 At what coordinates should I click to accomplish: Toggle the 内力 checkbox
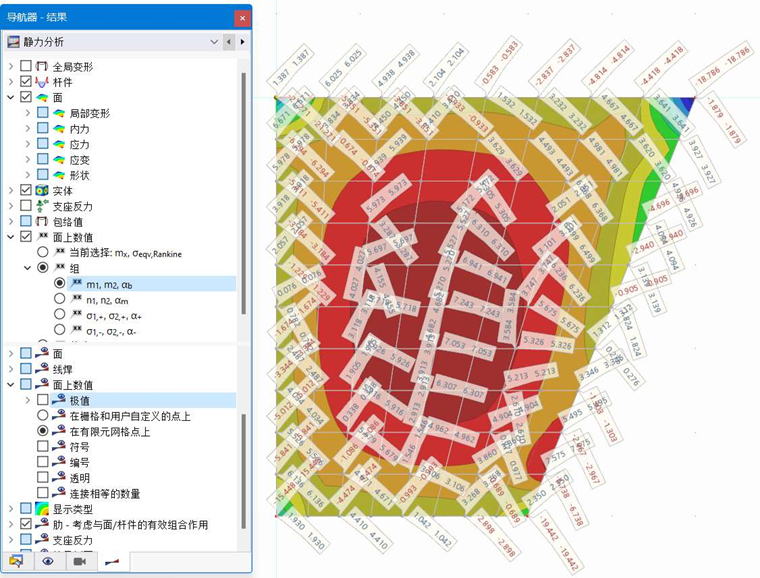click(43, 128)
